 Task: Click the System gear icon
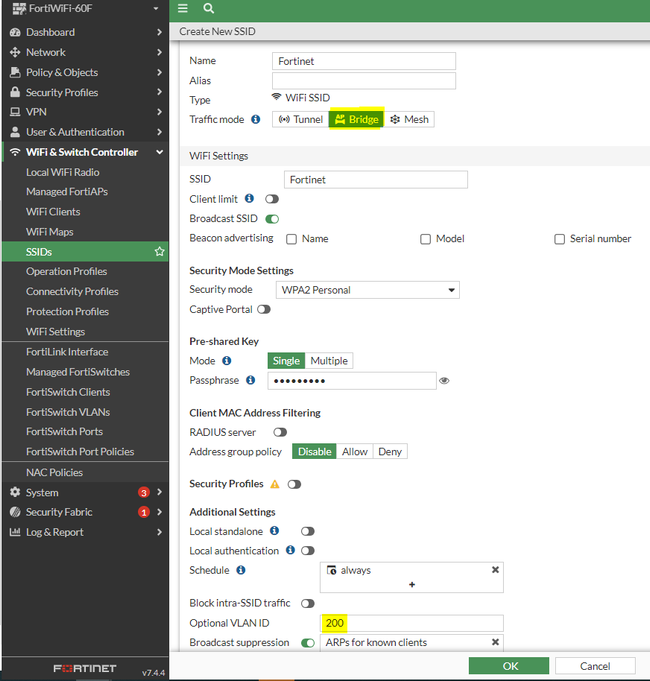coord(15,492)
